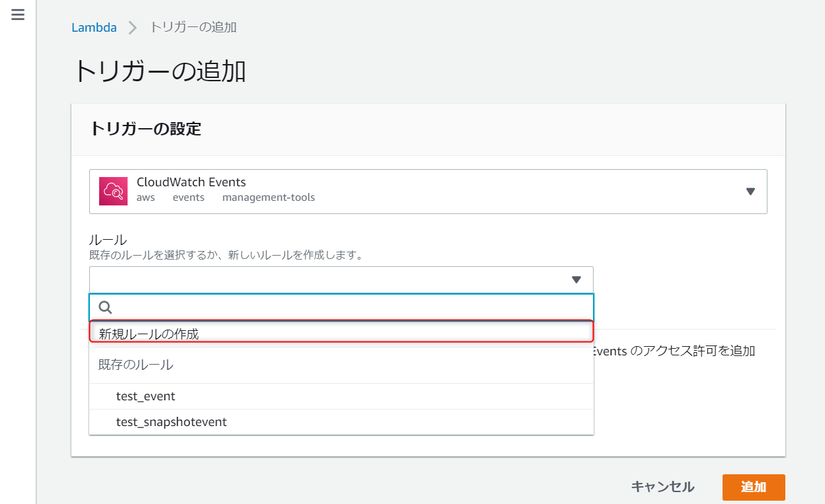Click the events tag text

point(188,198)
